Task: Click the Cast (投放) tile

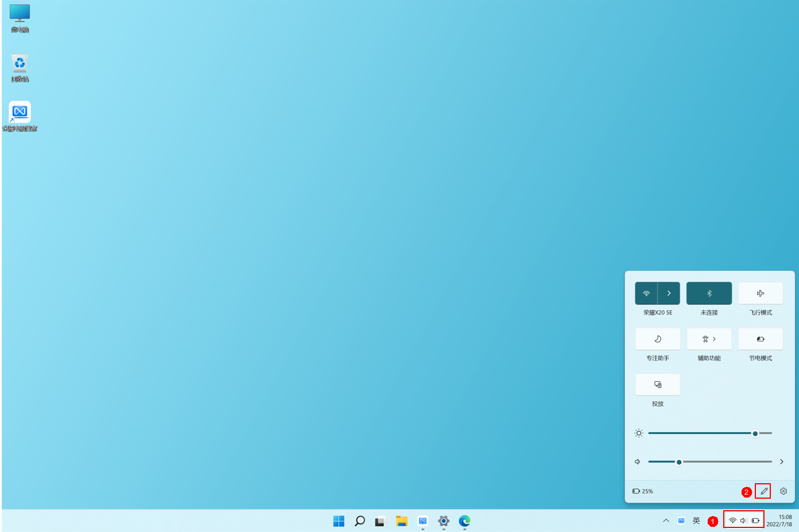Action: (658, 385)
